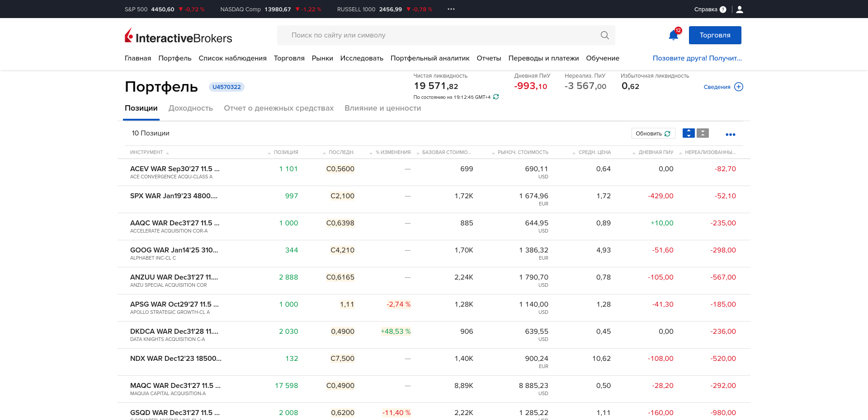Focus the site or symbol search field
Image resolution: width=868 pixels, height=420 pixels.
[x=446, y=35]
